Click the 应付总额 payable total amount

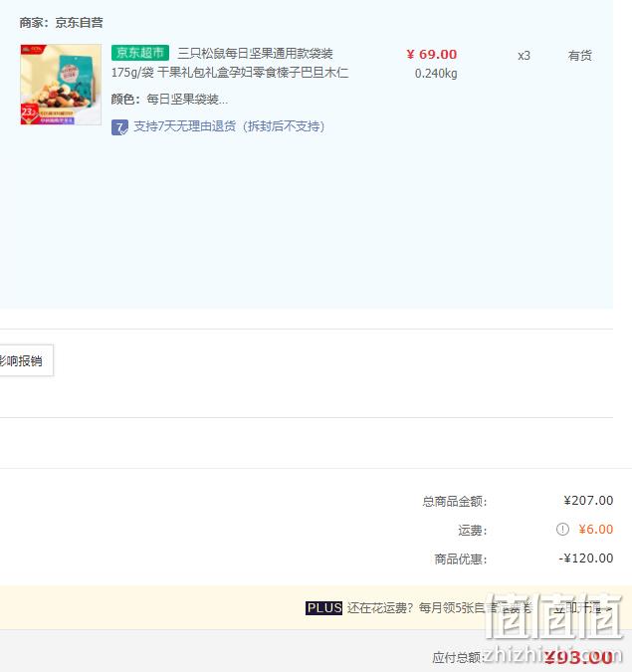tap(579, 657)
